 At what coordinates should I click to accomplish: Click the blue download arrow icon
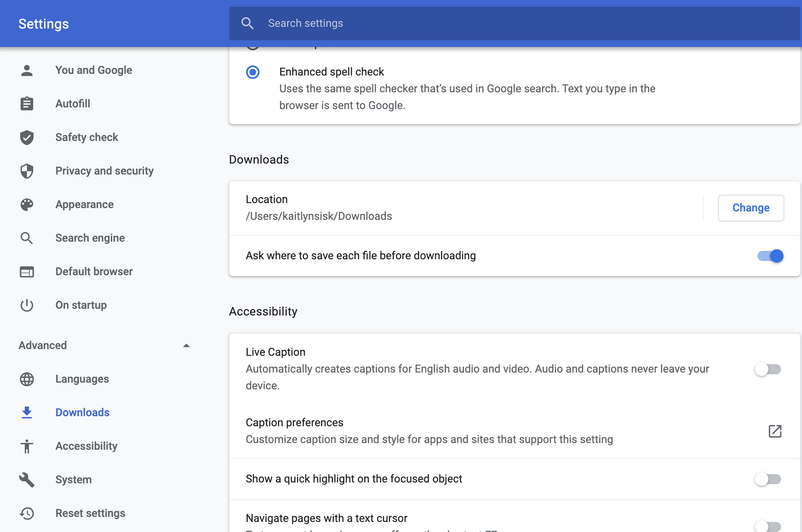(x=27, y=412)
